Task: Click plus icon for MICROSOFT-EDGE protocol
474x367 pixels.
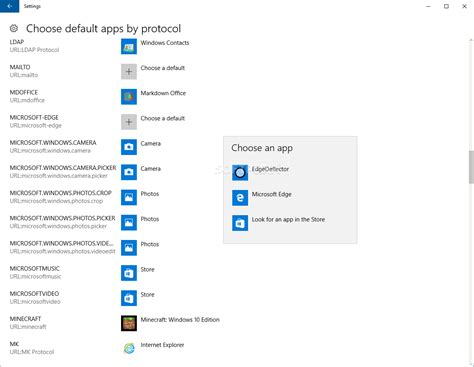Action: [129, 122]
